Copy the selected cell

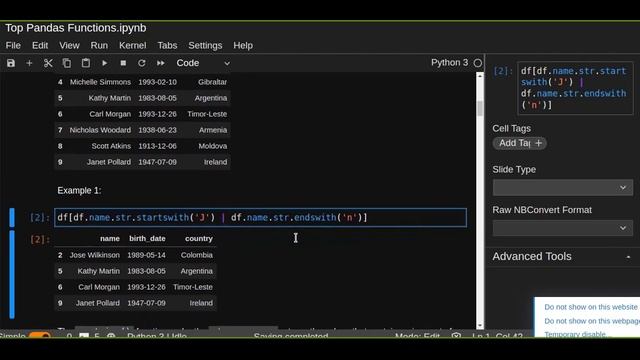pos(67,63)
